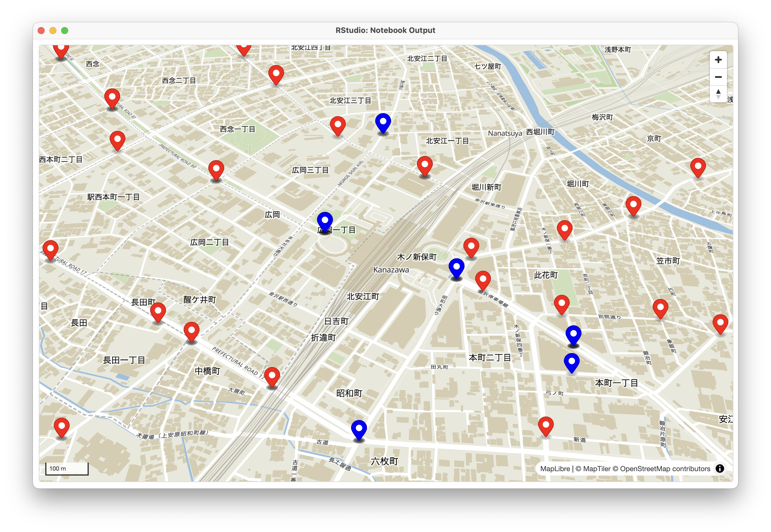The image size is (771, 532).
Task: Click the 醒ケ井町 label
Action: coord(200,300)
